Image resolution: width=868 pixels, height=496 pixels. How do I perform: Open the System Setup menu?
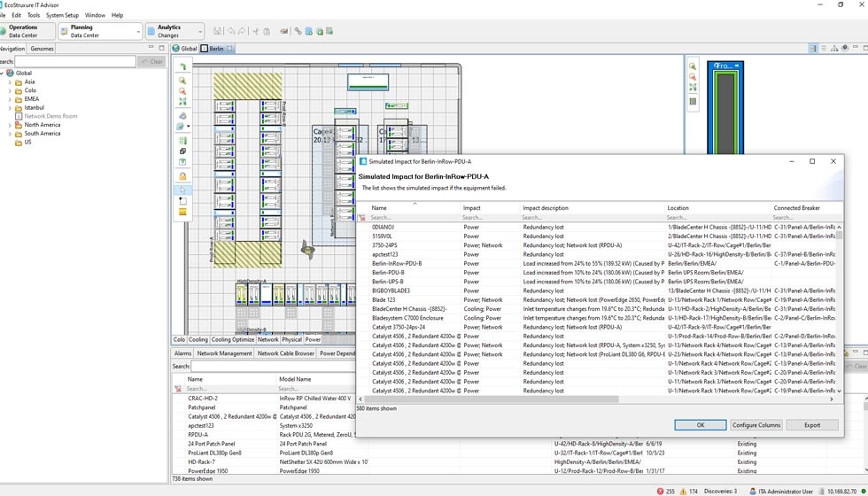point(62,15)
